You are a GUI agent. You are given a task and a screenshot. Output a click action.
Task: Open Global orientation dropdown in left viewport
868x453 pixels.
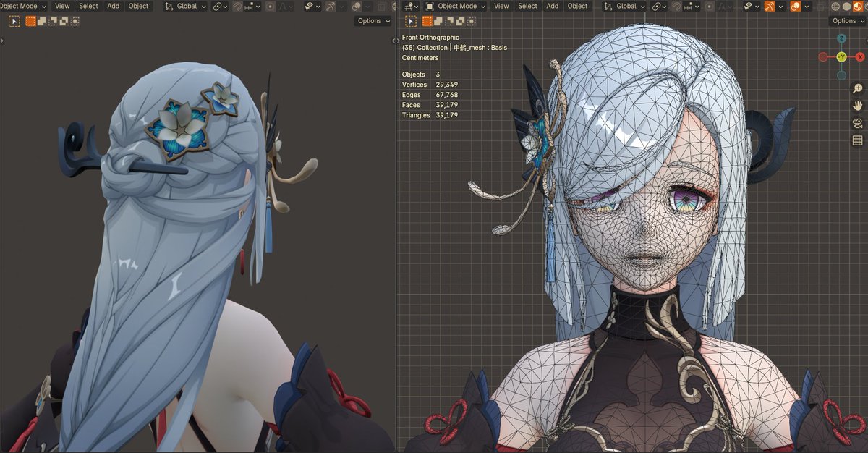click(186, 6)
